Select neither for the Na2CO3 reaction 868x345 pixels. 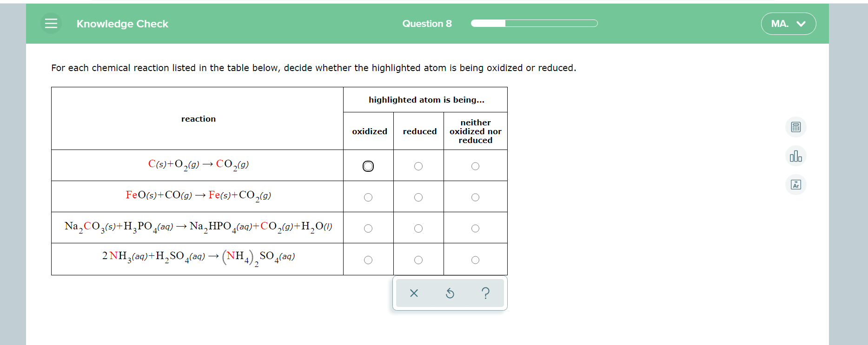pyautogui.click(x=475, y=228)
